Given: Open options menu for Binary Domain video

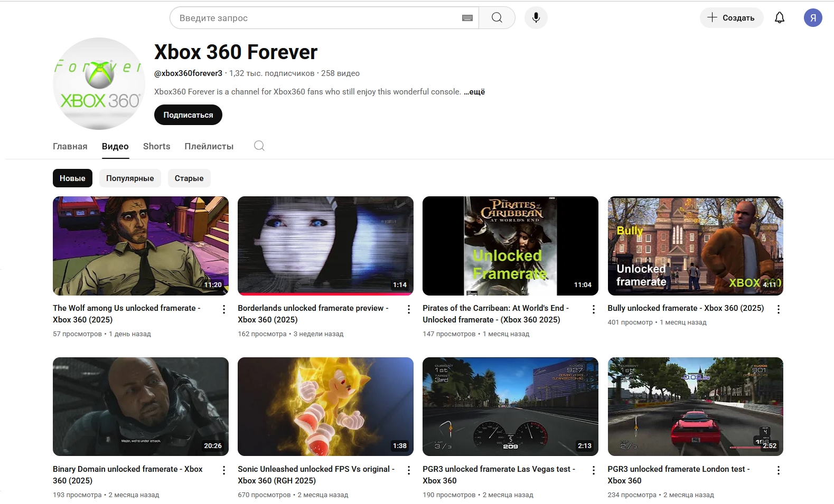Looking at the screenshot, I should (x=224, y=470).
